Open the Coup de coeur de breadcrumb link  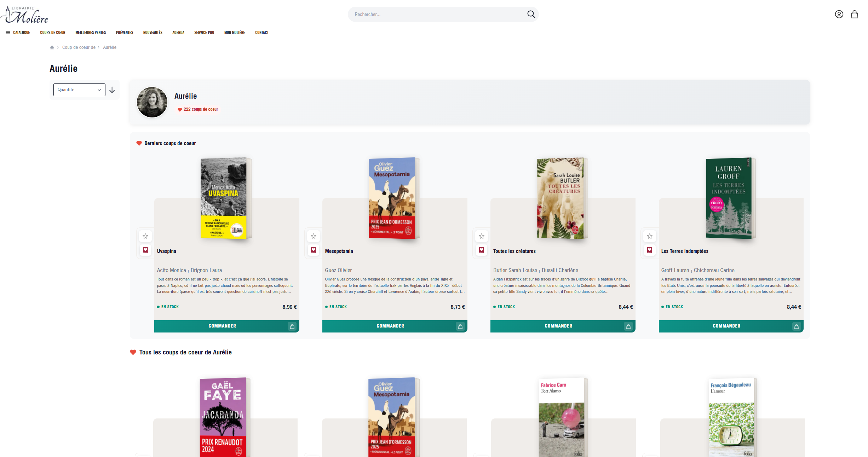pyautogui.click(x=79, y=47)
